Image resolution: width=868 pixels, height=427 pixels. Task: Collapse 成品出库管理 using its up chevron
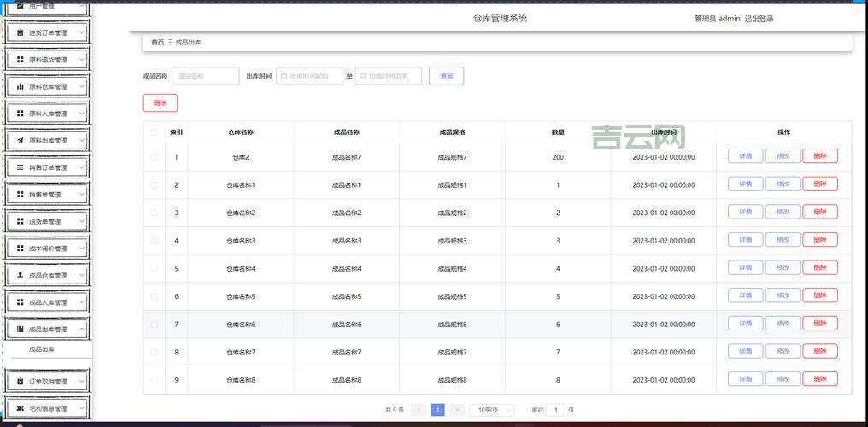coord(82,329)
